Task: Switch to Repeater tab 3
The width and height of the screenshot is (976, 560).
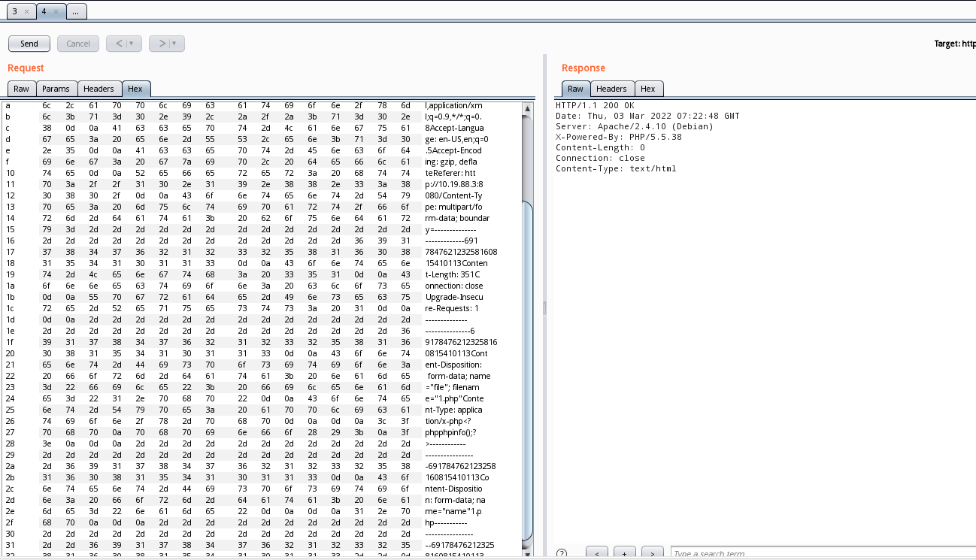Action: point(20,12)
